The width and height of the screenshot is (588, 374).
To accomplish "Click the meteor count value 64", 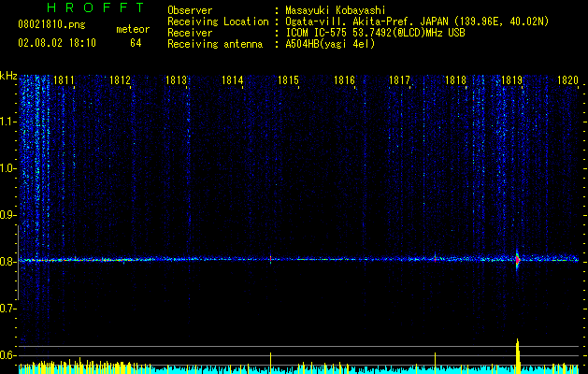I will click(x=136, y=43).
